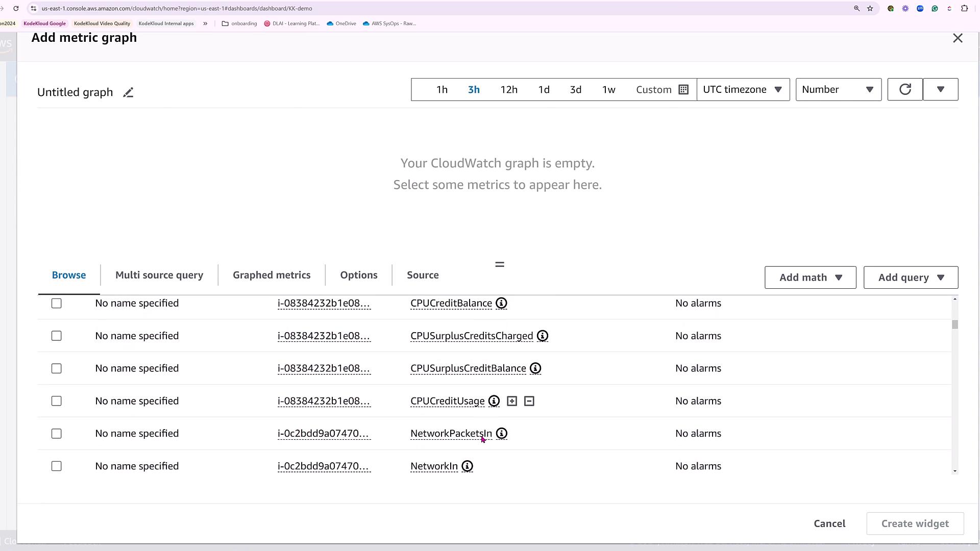Select the 12h time range
Viewport: 980px width, 551px height.
point(509,90)
